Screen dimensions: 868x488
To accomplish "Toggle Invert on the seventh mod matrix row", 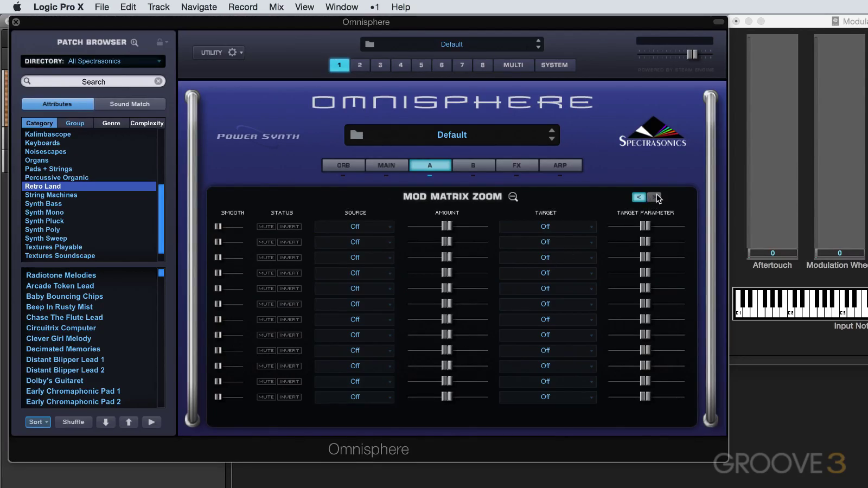I will (289, 319).
